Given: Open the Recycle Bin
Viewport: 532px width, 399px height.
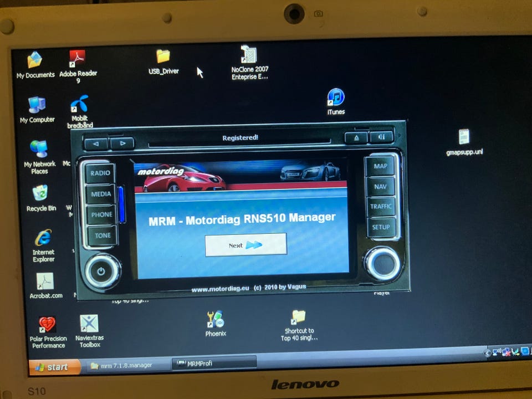Looking at the screenshot, I should [41, 198].
